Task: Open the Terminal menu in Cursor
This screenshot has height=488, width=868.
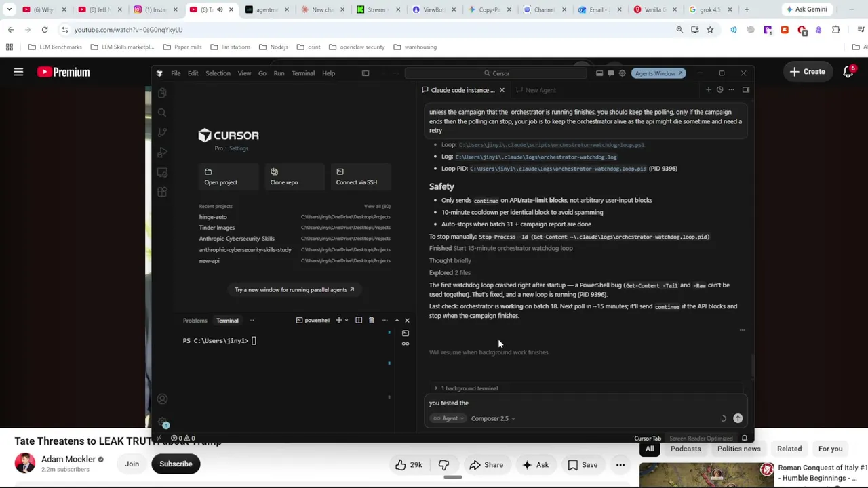Action: [x=303, y=73]
